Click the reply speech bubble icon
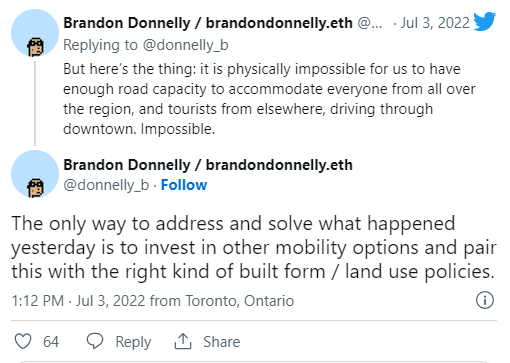Viewport: 510px width, 363px height. [x=95, y=341]
